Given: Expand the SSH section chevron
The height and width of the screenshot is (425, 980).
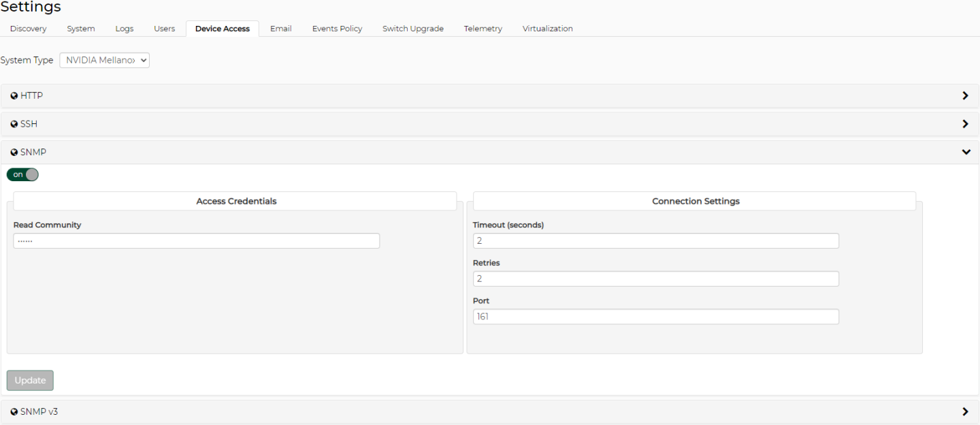Looking at the screenshot, I should pyautogui.click(x=965, y=125).
